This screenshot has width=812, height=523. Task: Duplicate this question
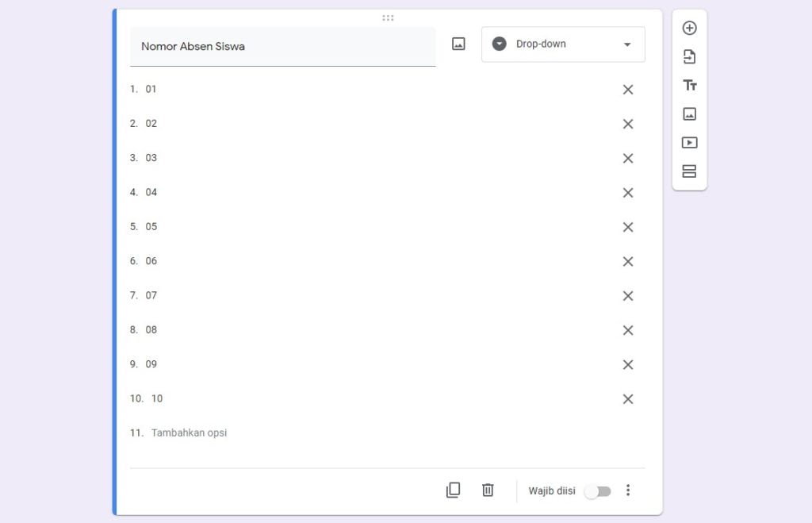(x=453, y=490)
